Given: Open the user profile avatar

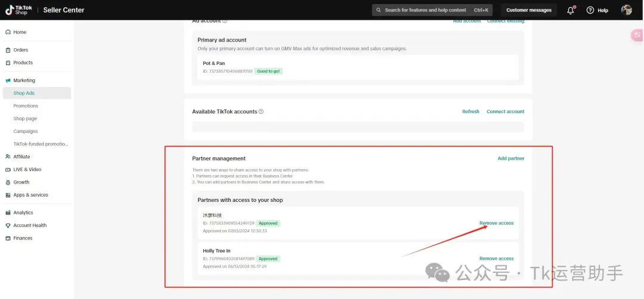Looking at the screenshot, I should click(x=626, y=10).
